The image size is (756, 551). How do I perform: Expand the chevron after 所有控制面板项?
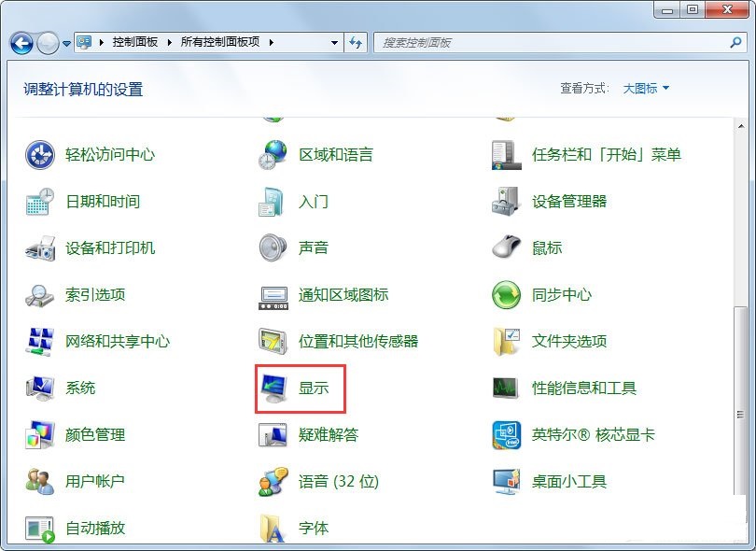coord(271,42)
